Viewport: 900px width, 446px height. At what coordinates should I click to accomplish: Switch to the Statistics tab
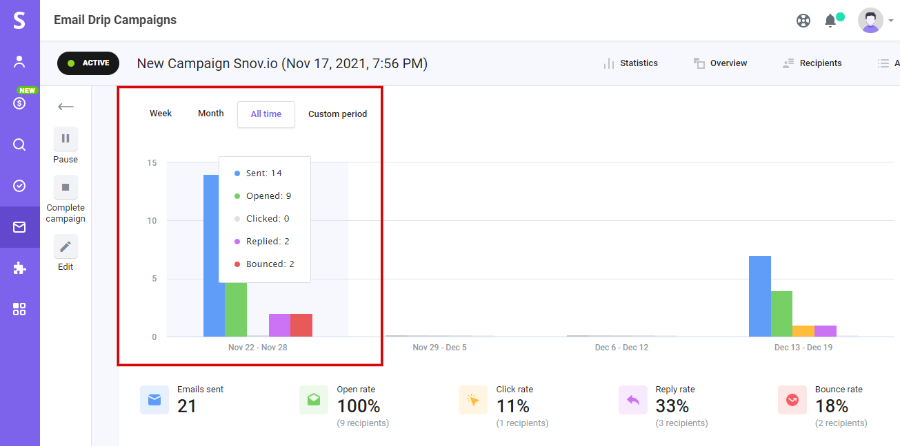coord(630,63)
